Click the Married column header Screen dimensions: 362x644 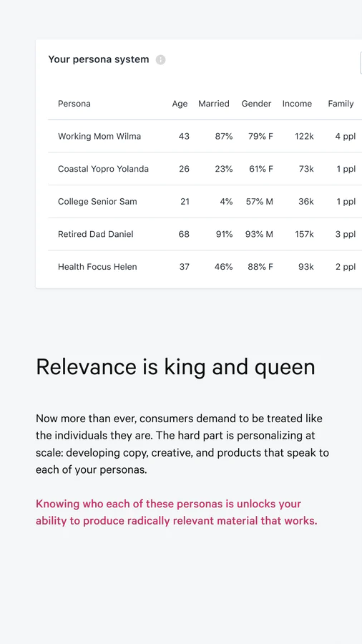[x=214, y=104]
